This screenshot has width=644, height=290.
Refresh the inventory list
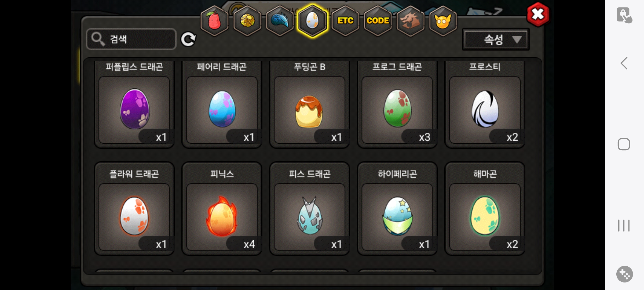188,39
